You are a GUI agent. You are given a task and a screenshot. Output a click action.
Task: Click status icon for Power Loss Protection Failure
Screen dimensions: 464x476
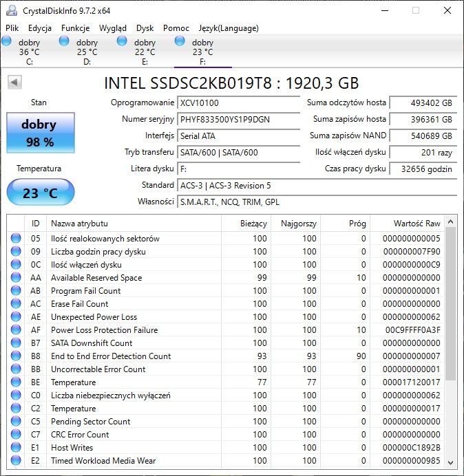click(x=16, y=329)
